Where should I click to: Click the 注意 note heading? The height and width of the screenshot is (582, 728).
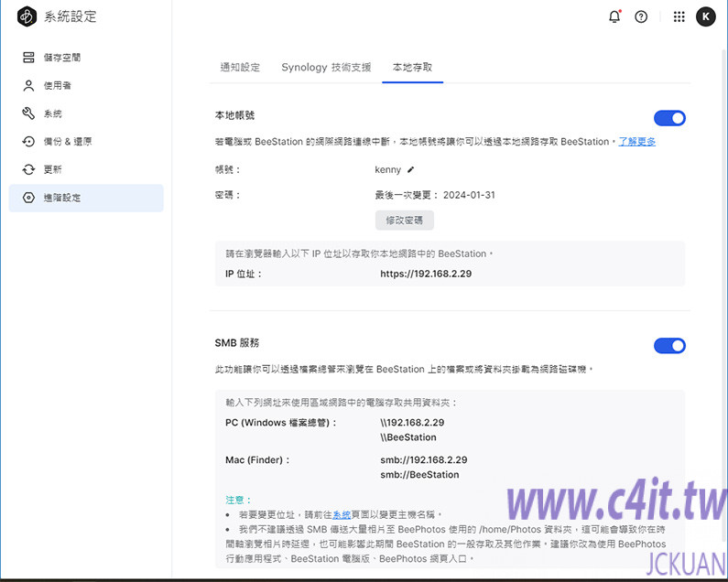pyautogui.click(x=238, y=500)
